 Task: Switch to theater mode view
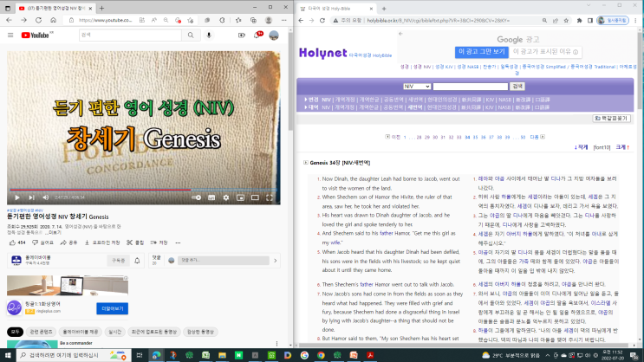[x=255, y=197]
